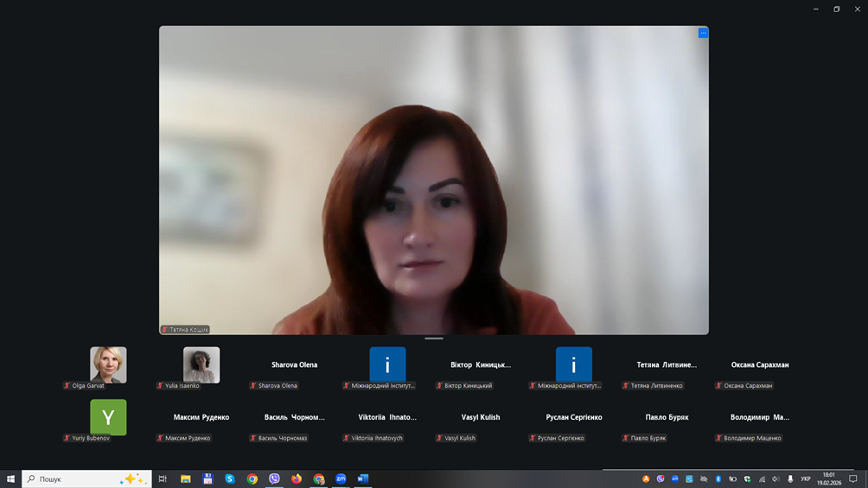Click the Task View taskbar icon
868x488 pixels.
click(x=163, y=478)
